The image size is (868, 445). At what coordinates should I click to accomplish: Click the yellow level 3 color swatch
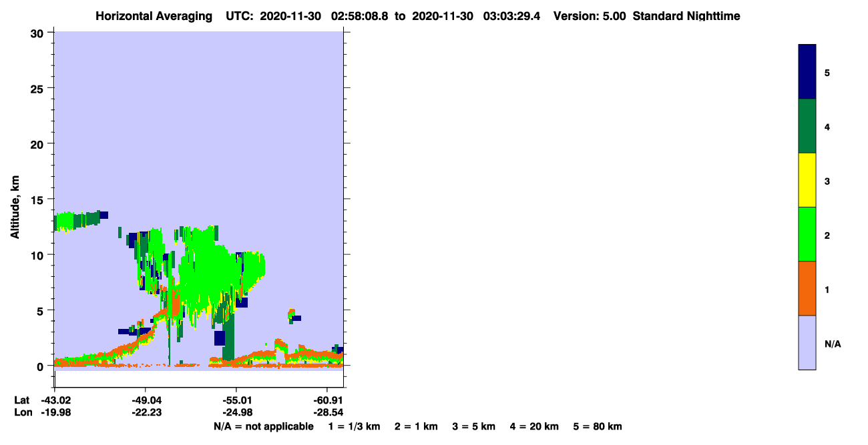point(807,180)
